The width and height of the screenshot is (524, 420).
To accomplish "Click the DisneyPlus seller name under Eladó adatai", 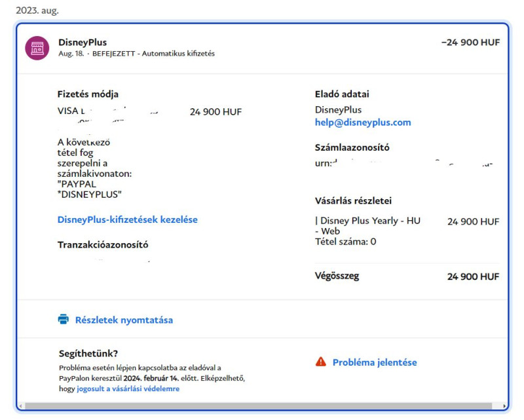I will click(338, 109).
